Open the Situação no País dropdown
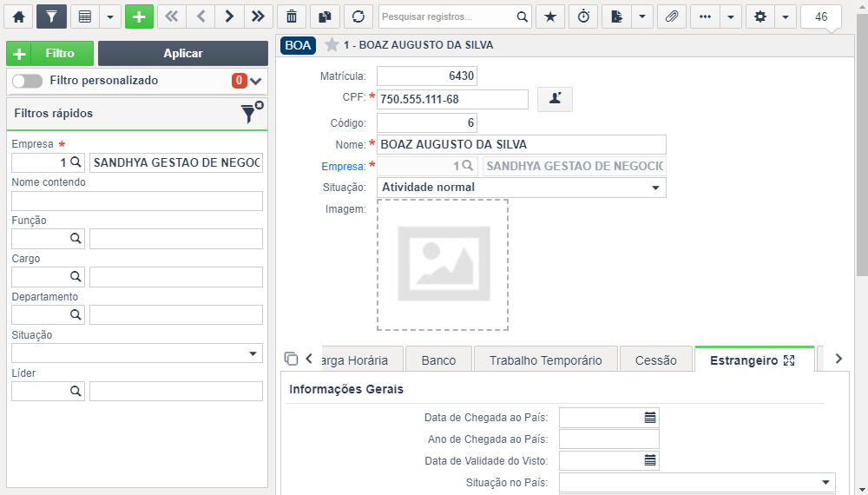Screen dimensions: 868x495 [x=697, y=482]
